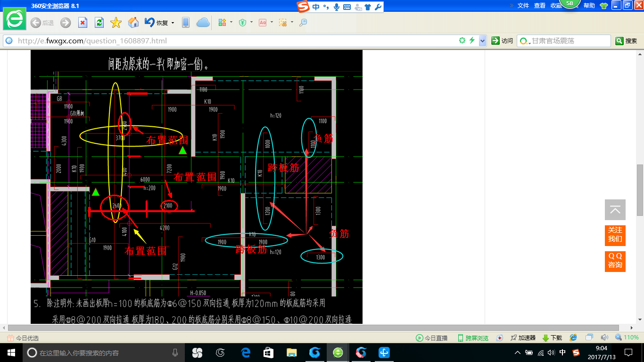Click the horizontal scrollbar thumb
Image resolution: width=644 pixels, height=362 pixels.
314,328
